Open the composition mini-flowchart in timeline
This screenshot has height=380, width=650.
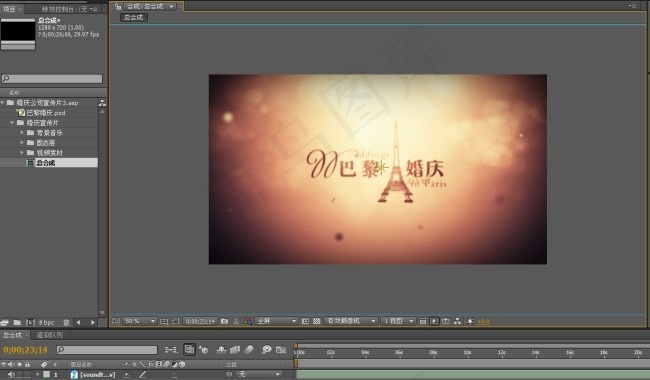[171, 350]
